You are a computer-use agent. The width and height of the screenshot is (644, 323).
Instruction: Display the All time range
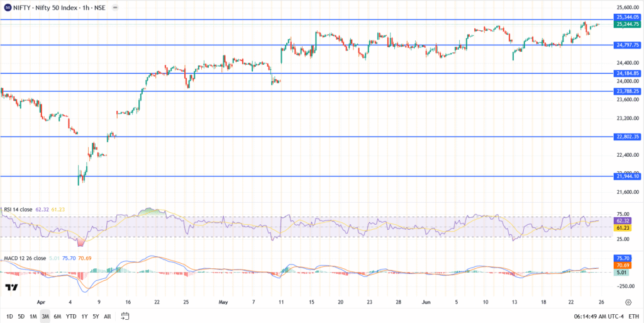click(108, 316)
